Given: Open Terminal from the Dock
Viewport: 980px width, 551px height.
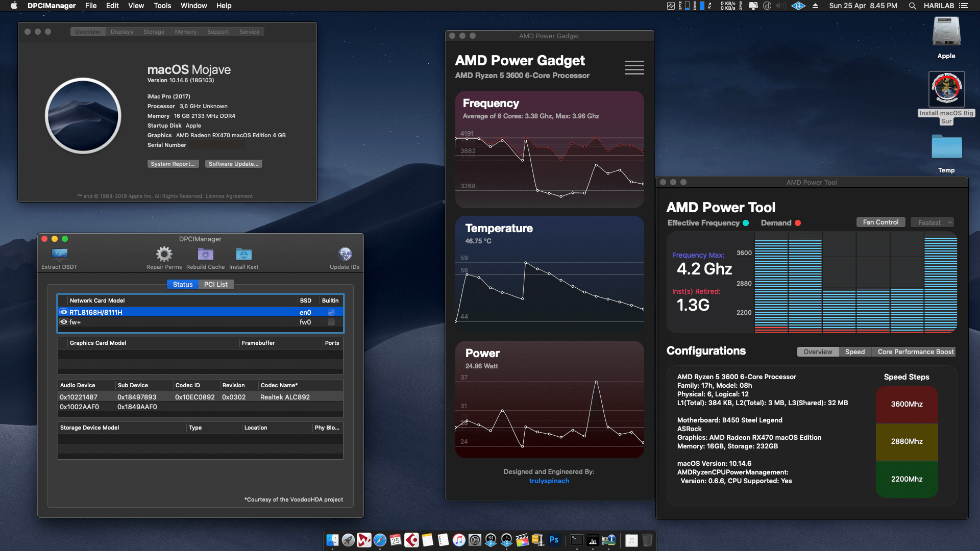Looking at the screenshot, I should click(x=577, y=540).
